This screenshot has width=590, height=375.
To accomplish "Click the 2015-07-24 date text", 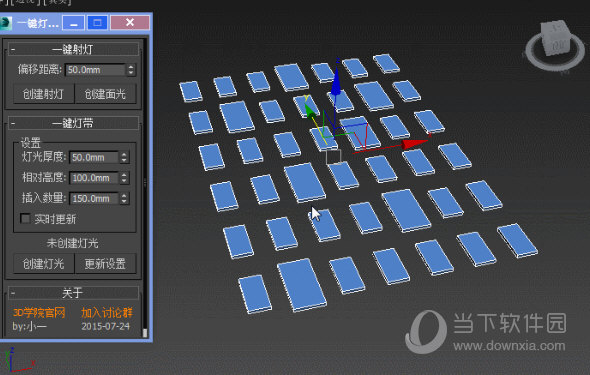I will [x=106, y=326].
